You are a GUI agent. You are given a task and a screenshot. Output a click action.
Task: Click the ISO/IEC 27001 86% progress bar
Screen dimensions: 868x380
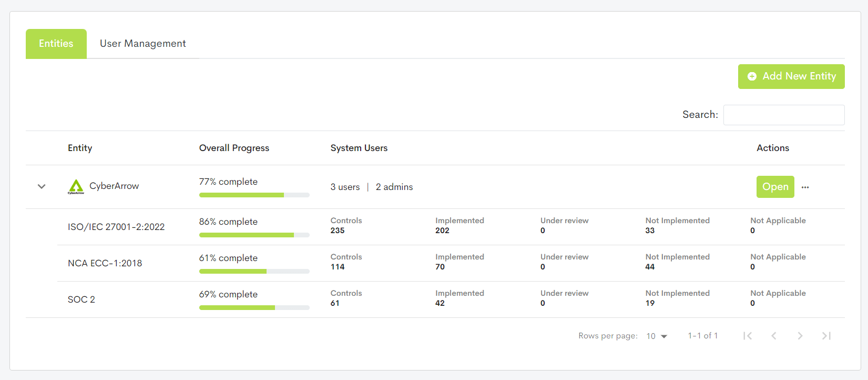pyautogui.click(x=254, y=235)
